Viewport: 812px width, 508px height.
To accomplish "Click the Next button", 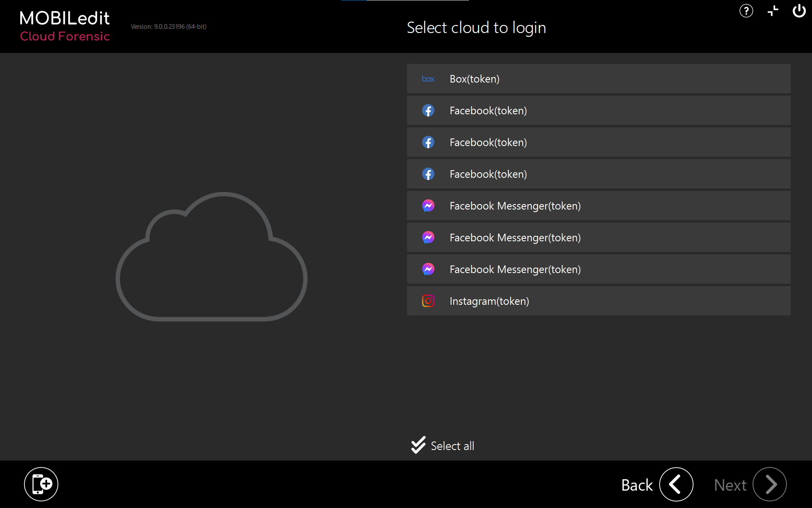I will pos(730,485).
